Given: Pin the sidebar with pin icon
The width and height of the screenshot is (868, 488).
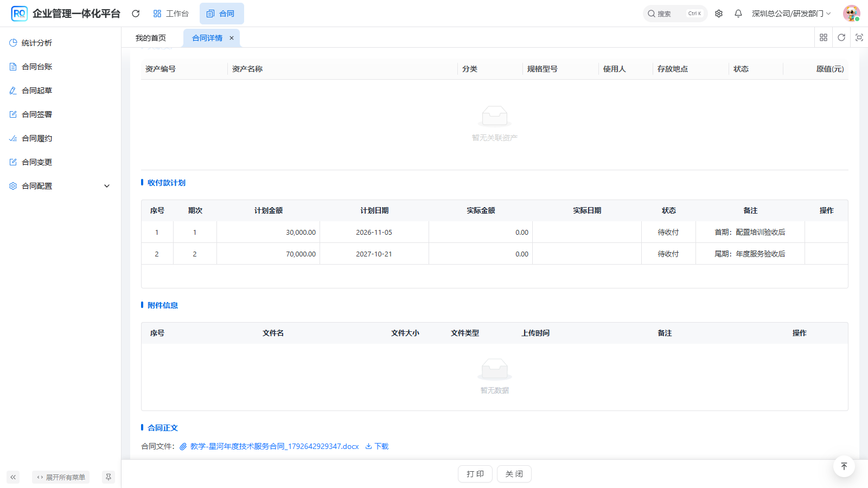Looking at the screenshot, I should 108,477.
